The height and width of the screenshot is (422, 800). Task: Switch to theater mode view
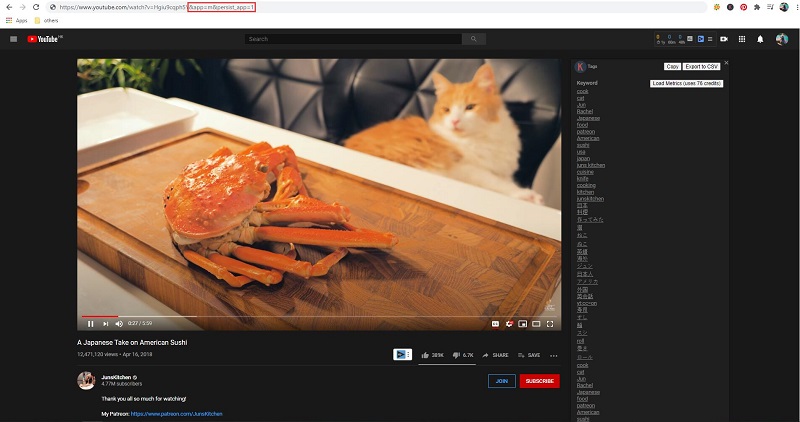tap(536, 324)
